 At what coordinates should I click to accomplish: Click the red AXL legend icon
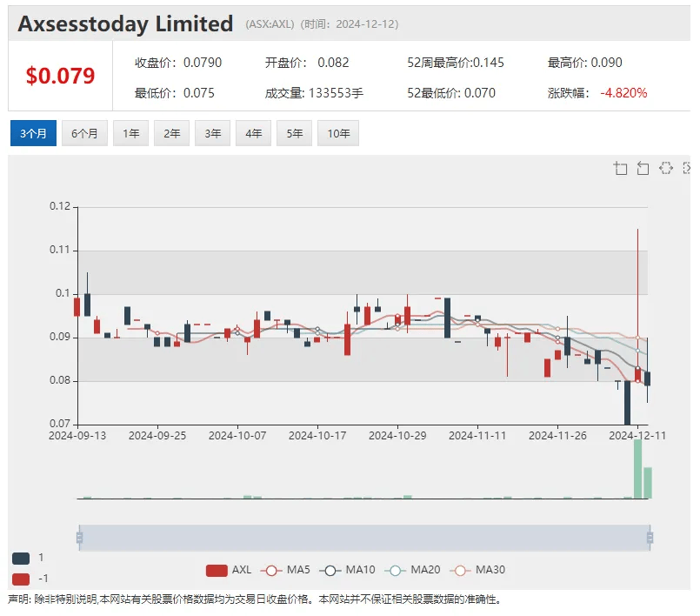217,570
